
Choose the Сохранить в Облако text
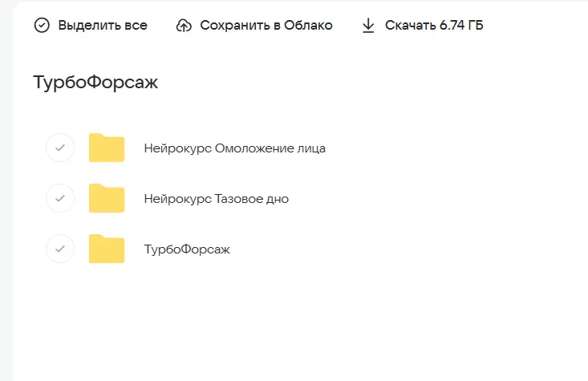pos(266,26)
